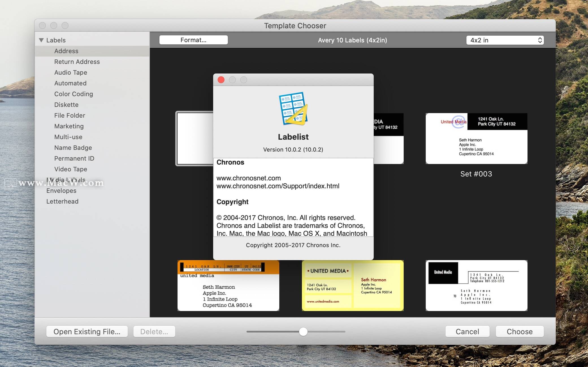The height and width of the screenshot is (367, 588).
Task: Select the Set #003 label template thumbnail
Action: point(476,139)
